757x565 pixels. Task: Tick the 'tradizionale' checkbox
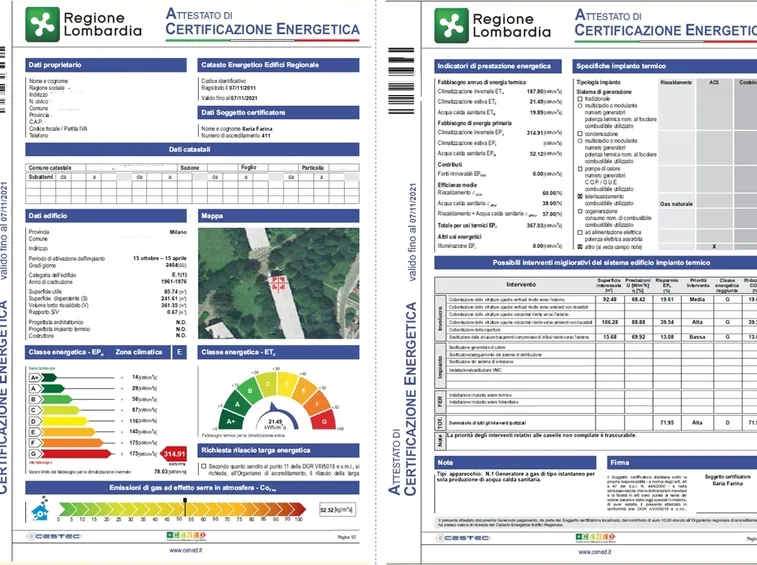click(x=580, y=99)
